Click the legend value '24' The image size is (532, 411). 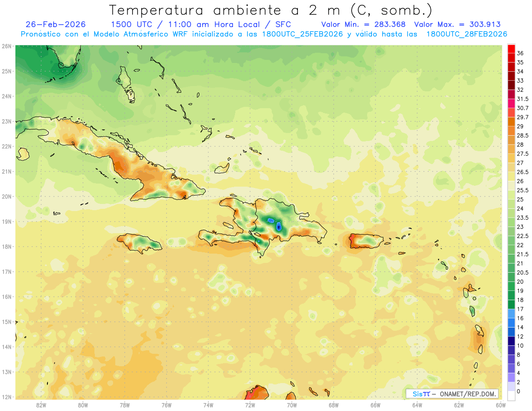pyautogui.click(x=520, y=209)
